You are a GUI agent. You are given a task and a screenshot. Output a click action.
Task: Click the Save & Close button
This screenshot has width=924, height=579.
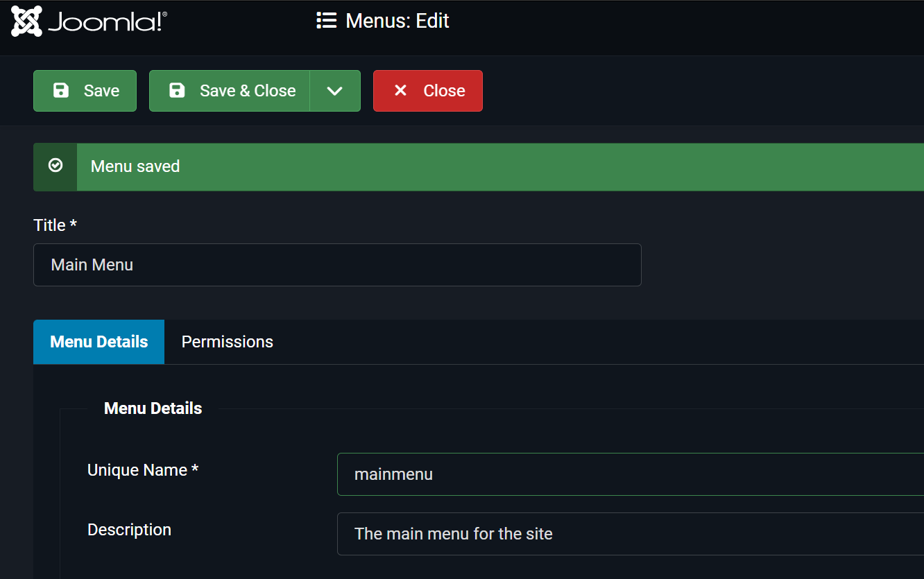point(230,91)
